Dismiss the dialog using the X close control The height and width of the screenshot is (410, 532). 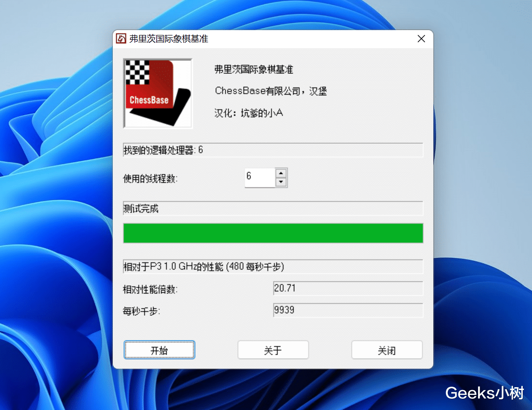point(421,38)
